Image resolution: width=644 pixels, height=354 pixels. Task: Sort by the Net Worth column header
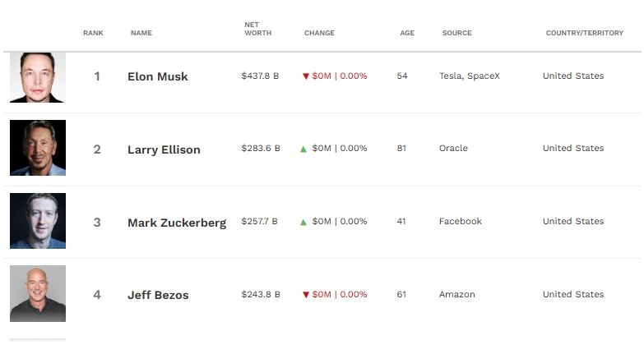[258, 29]
